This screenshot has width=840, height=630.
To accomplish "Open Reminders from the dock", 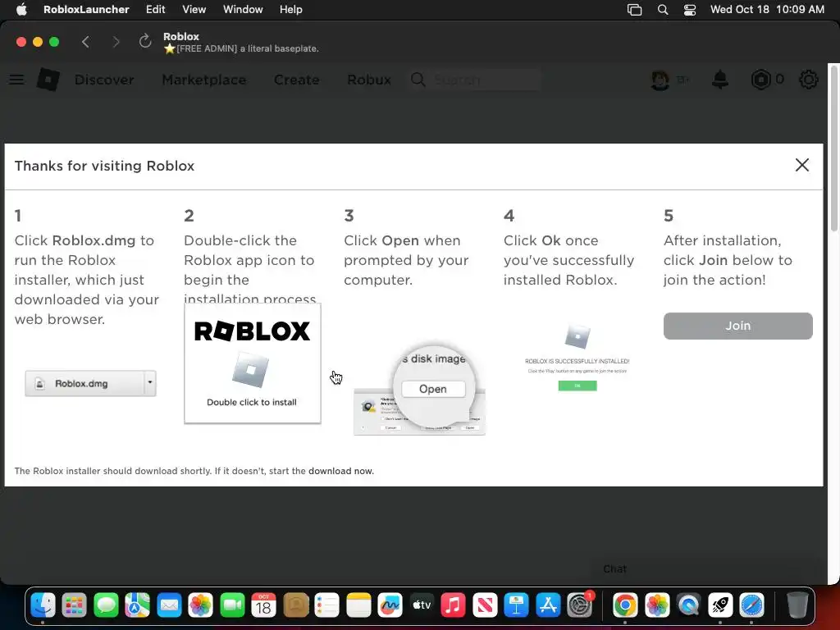I will point(327,606).
